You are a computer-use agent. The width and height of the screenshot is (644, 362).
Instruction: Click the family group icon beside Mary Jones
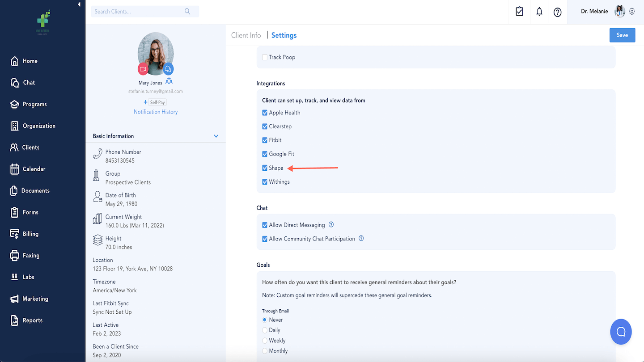click(x=169, y=81)
